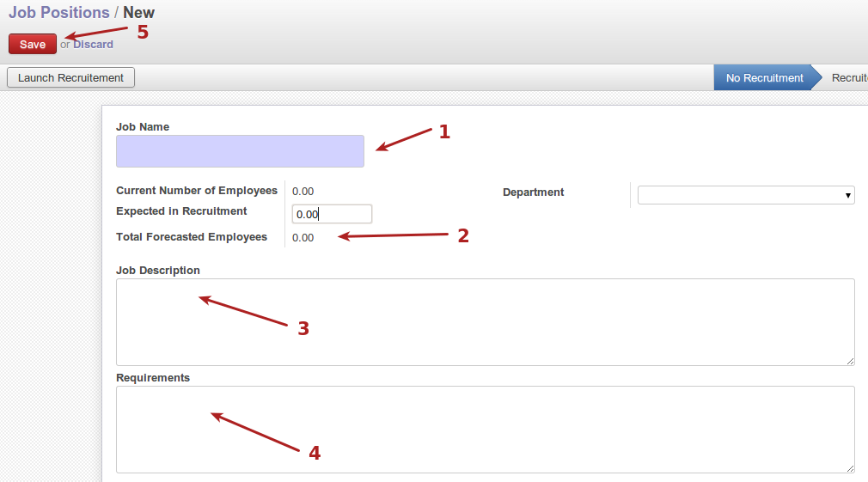Click the Department field label
The image size is (868, 482).
tap(533, 192)
